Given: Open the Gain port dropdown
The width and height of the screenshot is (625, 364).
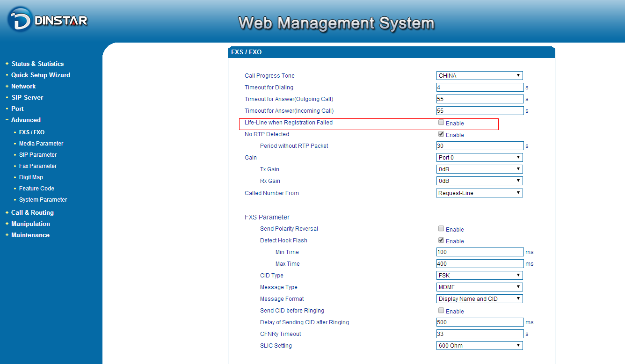Looking at the screenshot, I should [479, 158].
